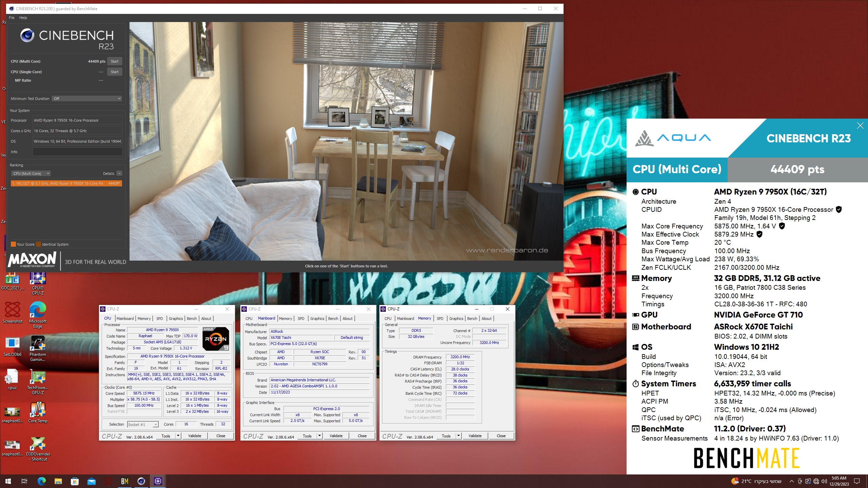This screenshot has width=868, height=488.
Task: Open the CPU (Multi Core) ranking dropdown
Action: (31, 174)
